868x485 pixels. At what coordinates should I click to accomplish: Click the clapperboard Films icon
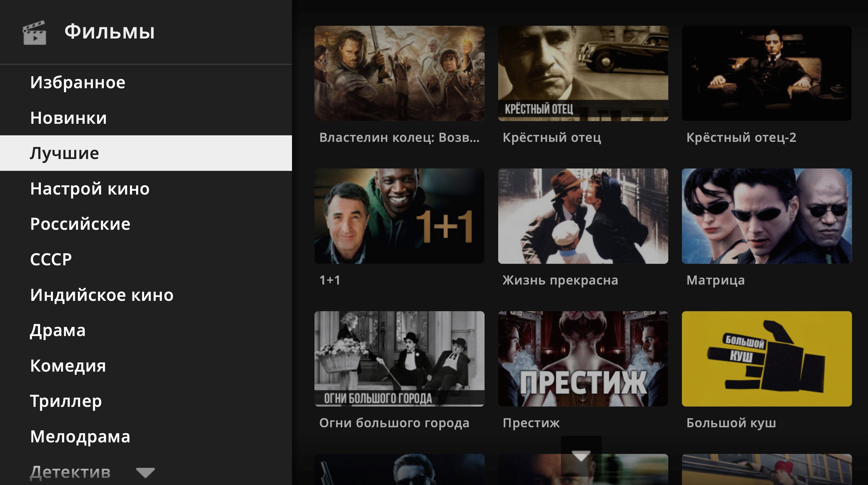coord(34,32)
